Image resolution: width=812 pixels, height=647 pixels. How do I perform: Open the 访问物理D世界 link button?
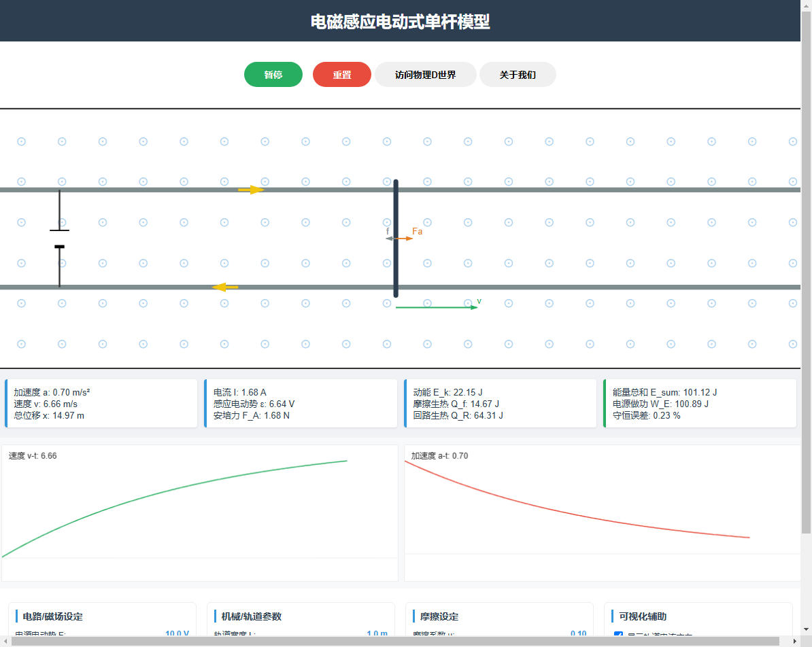coord(425,75)
